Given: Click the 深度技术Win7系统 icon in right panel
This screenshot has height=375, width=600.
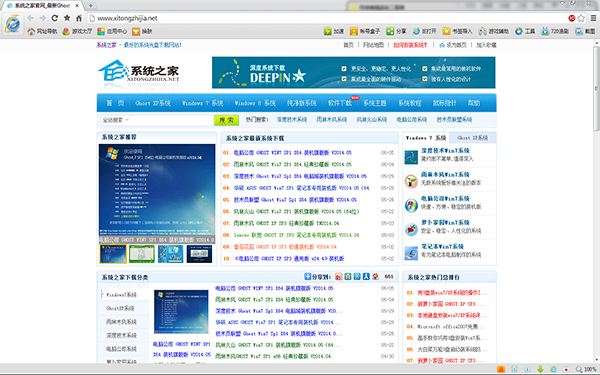Looking at the screenshot, I should point(411,157).
